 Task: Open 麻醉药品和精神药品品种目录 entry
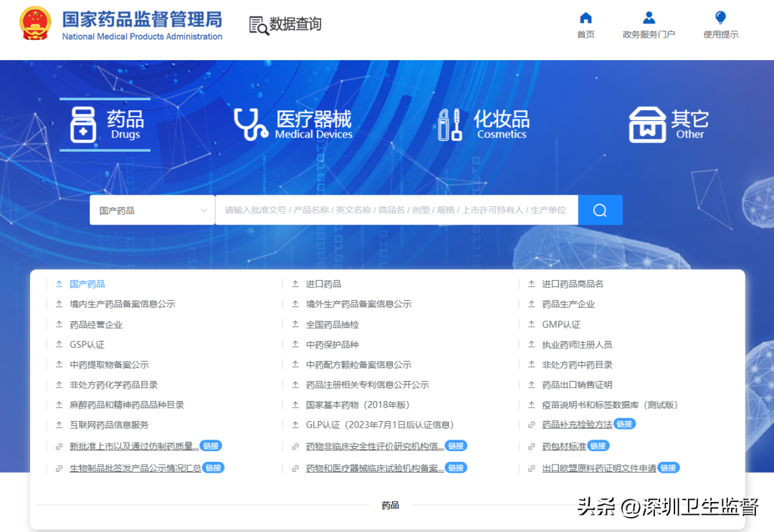coord(127,405)
